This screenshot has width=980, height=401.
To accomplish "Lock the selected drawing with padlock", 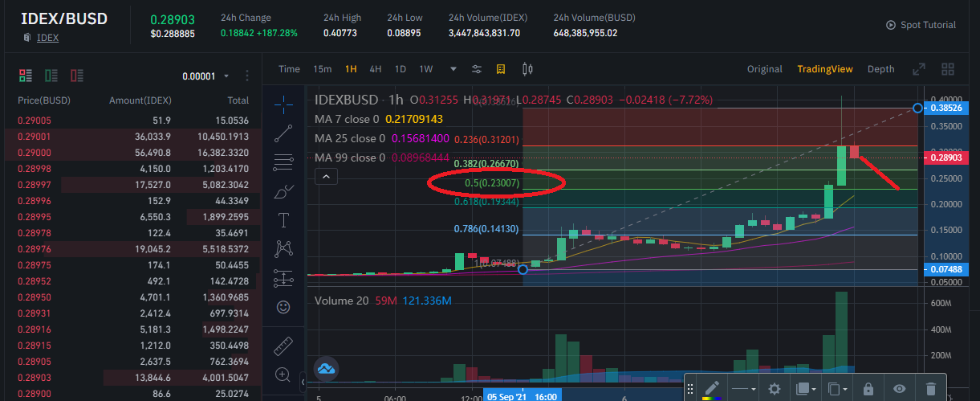I will pyautogui.click(x=868, y=389).
